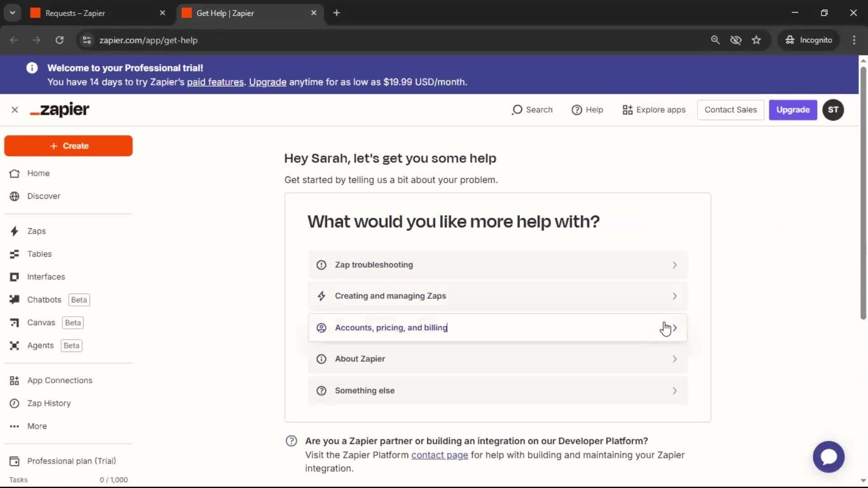Image resolution: width=868 pixels, height=488 pixels.
Task: Click the Tables icon in sidebar
Action: coord(14,254)
